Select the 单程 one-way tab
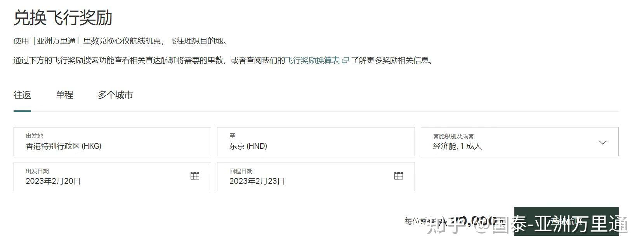This screenshot has height=251, width=644. pos(64,95)
